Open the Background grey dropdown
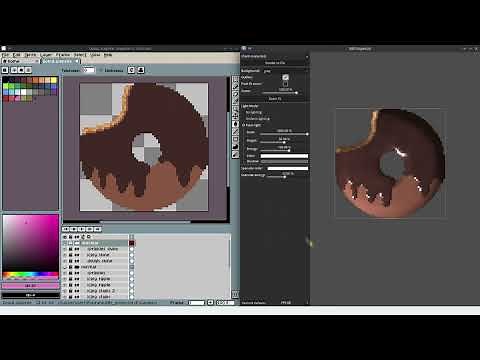Viewport: 480px width, 360px height. 286,71
